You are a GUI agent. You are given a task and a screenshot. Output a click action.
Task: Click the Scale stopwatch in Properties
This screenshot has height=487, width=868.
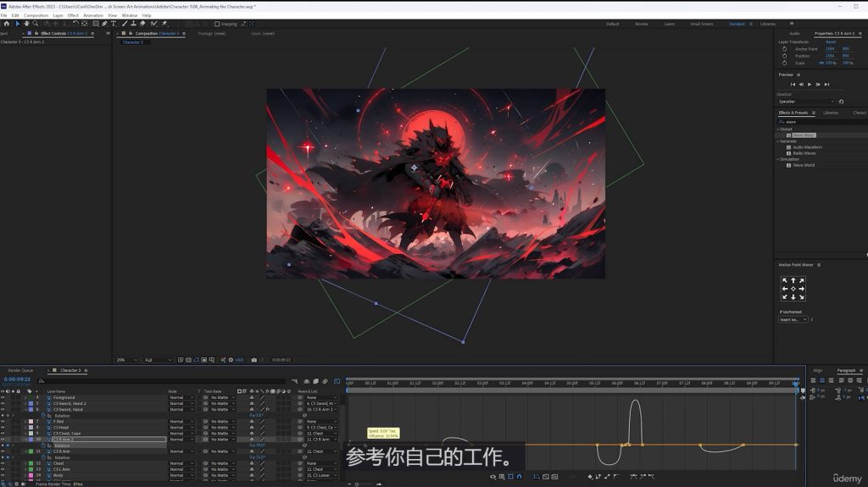click(784, 63)
